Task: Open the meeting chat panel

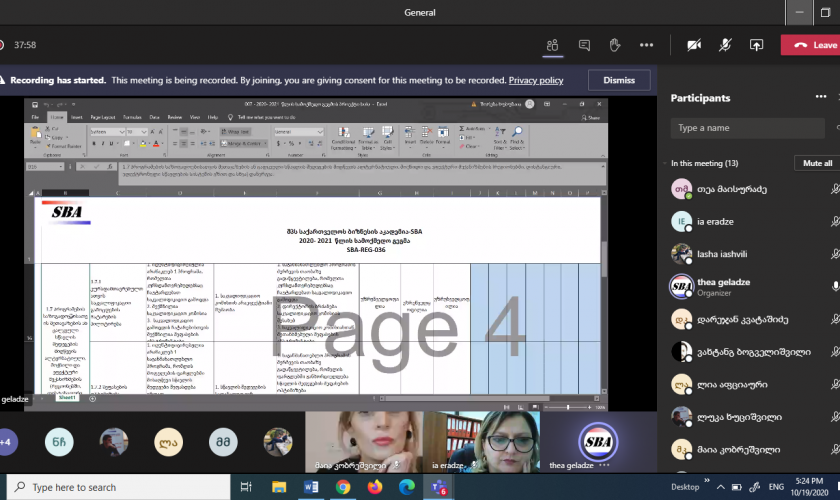Action: tap(584, 45)
